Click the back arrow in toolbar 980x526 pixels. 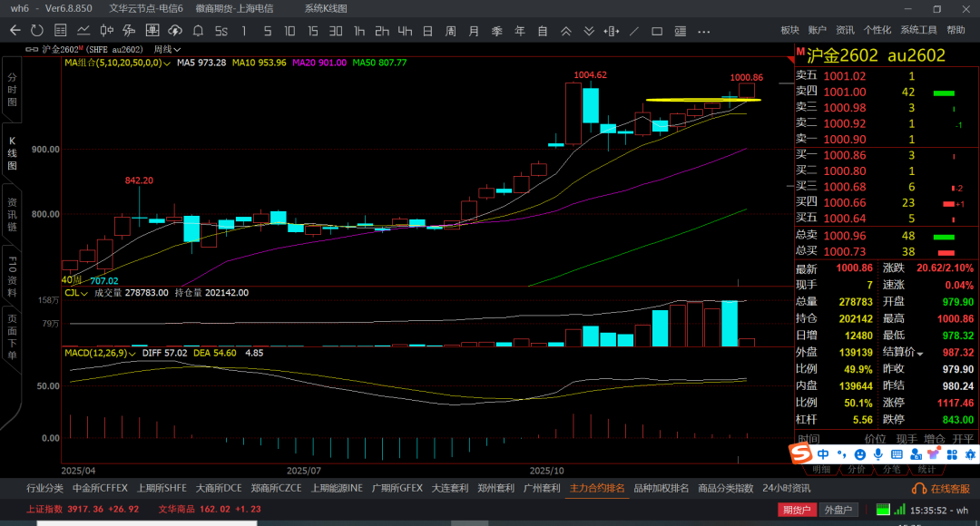click(x=15, y=30)
